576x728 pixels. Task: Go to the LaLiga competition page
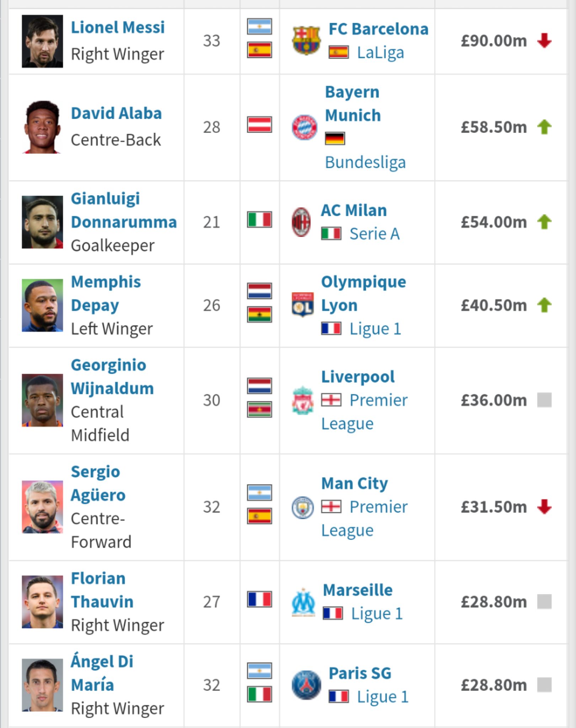tap(380, 53)
